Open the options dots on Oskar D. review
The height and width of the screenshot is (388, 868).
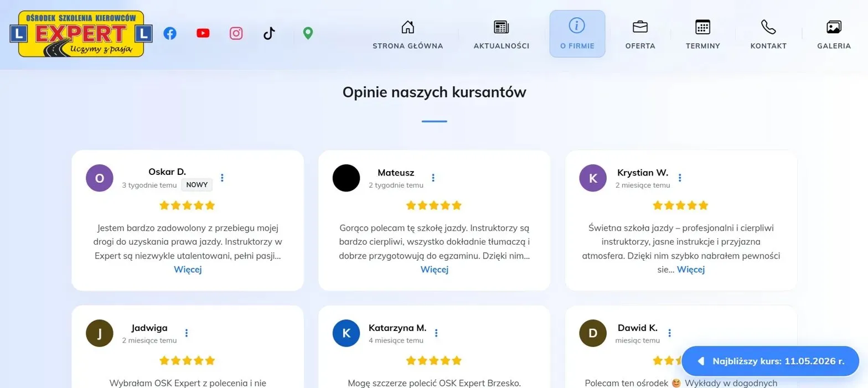[x=222, y=178]
